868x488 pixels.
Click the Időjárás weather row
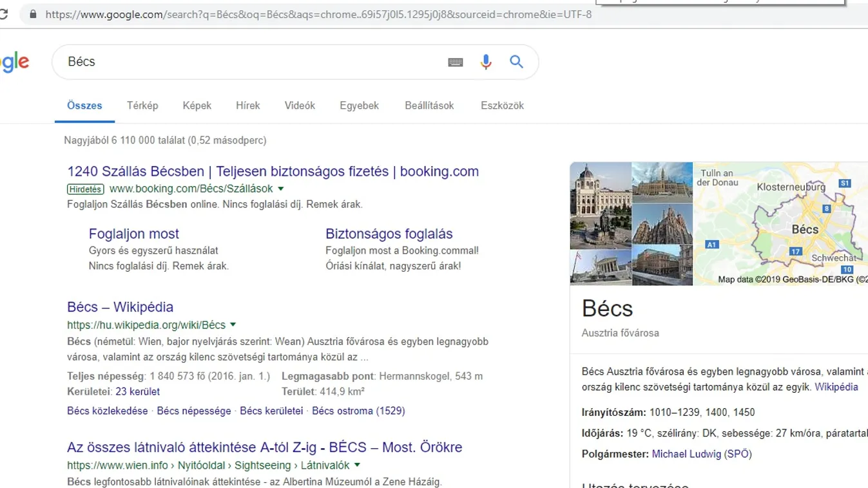[725, 433]
